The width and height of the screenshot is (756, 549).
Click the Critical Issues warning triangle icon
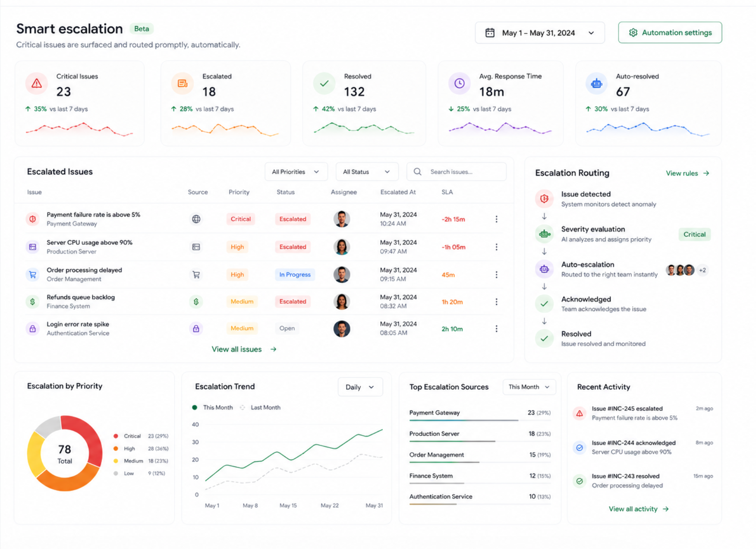pos(37,83)
